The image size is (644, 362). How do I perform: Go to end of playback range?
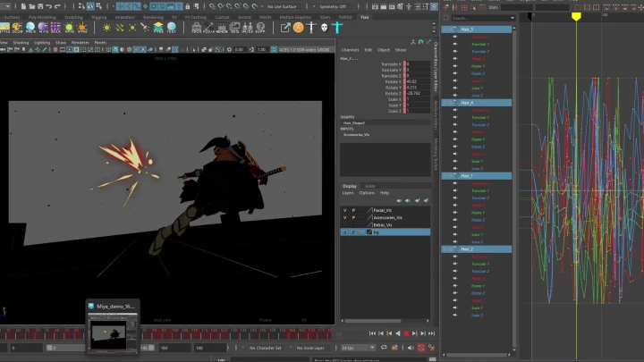pos(432,333)
